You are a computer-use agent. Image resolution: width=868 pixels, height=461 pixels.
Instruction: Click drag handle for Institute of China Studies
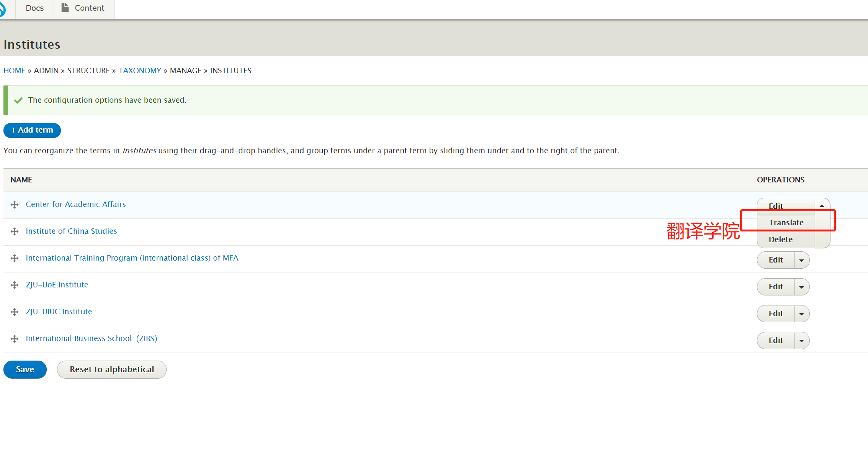[x=15, y=231]
